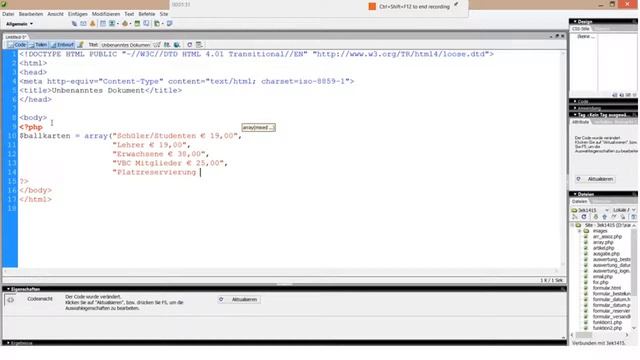This screenshot has width=640, height=360.
Task: Open the file management icon in document toolbar
Action: 167,45
